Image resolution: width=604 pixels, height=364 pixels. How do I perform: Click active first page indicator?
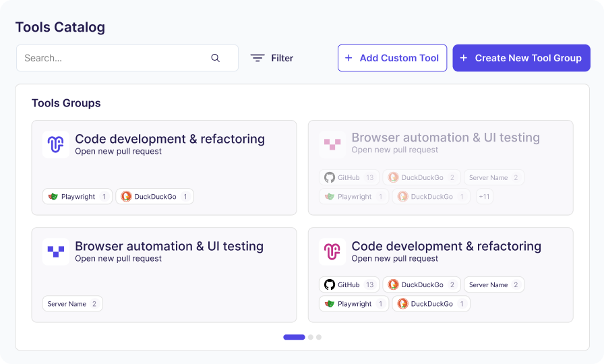(x=294, y=337)
